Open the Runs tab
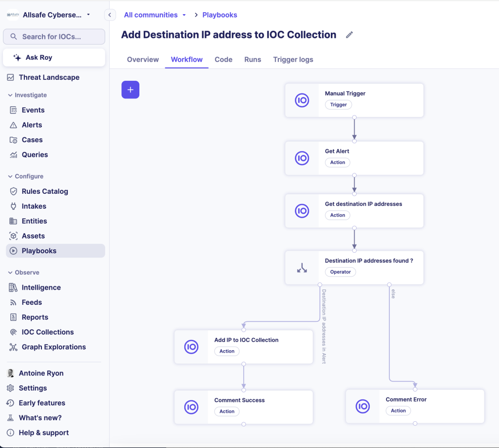Screen dimensions: 499x448 [x=253, y=59]
